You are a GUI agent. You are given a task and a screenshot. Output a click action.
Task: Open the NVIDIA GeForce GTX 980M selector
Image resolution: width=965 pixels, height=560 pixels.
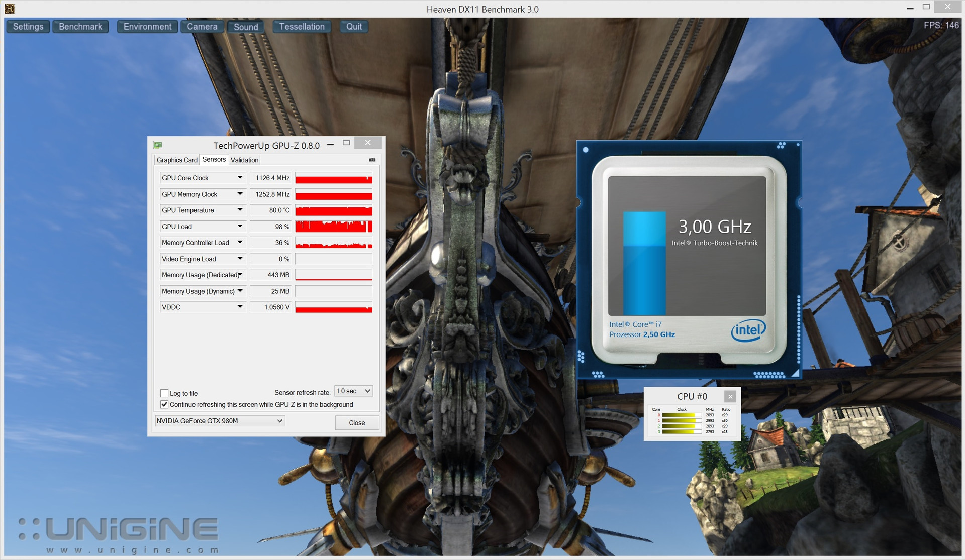(220, 421)
